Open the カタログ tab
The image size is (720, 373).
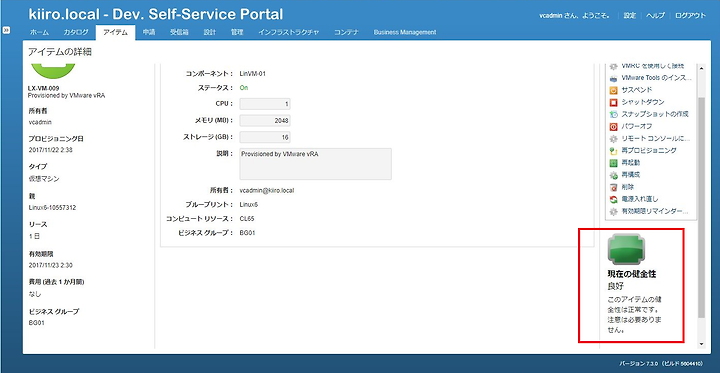pos(76,32)
